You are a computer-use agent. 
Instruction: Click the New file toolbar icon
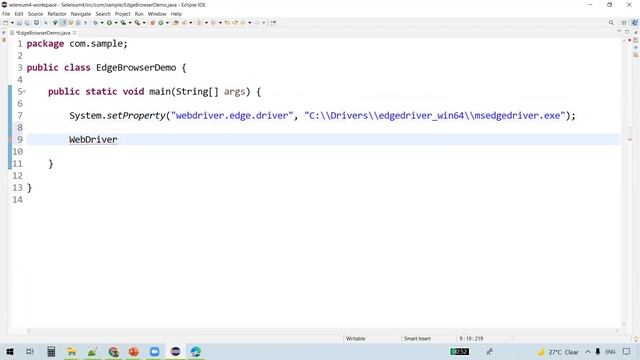(5, 23)
